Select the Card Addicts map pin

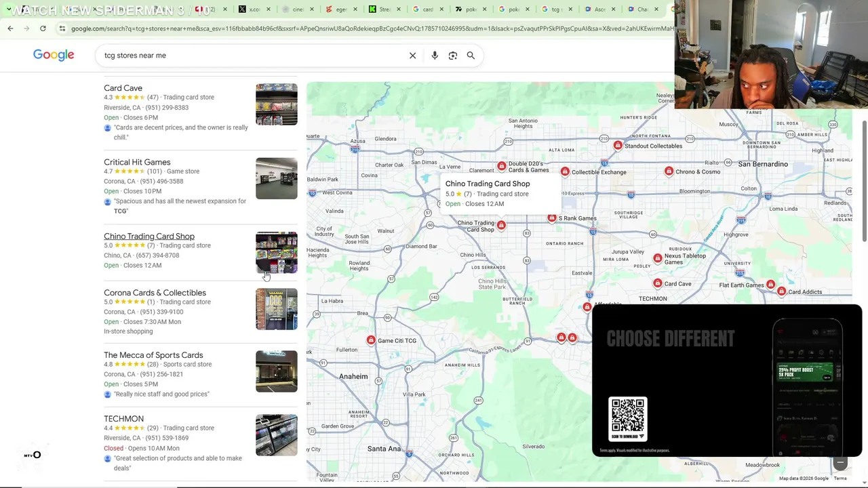782,291
